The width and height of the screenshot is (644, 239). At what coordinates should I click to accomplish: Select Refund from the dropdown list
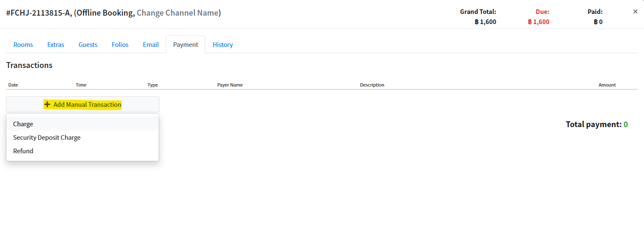(x=23, y=151)
